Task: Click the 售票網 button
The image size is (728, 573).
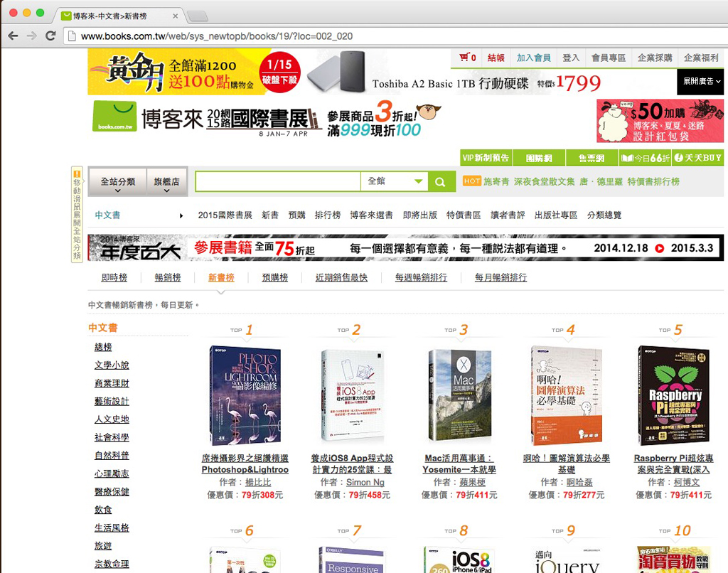Action: [x=591, y=158]
